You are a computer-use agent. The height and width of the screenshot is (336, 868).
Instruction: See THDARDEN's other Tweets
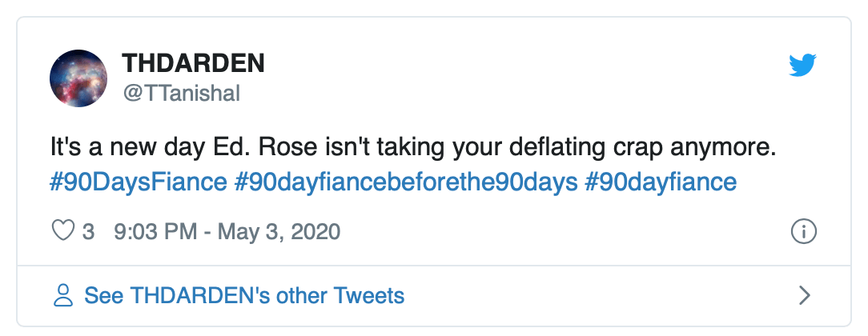tap(244, 295)
